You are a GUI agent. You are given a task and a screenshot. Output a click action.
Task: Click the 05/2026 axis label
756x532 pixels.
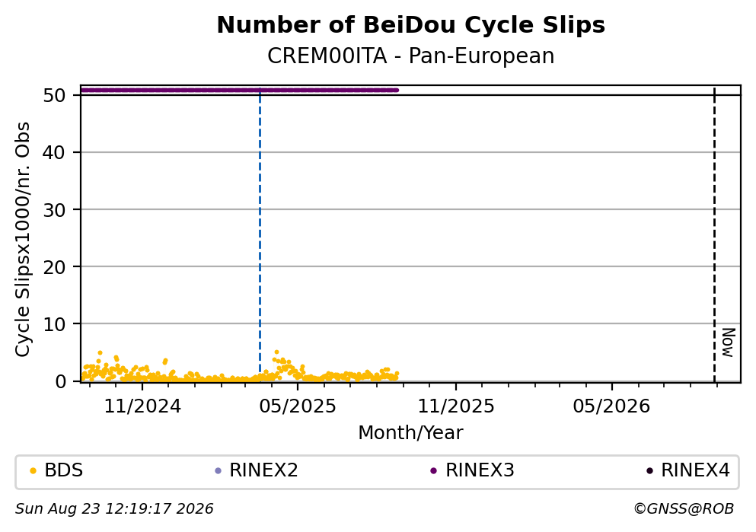point(611,406)
